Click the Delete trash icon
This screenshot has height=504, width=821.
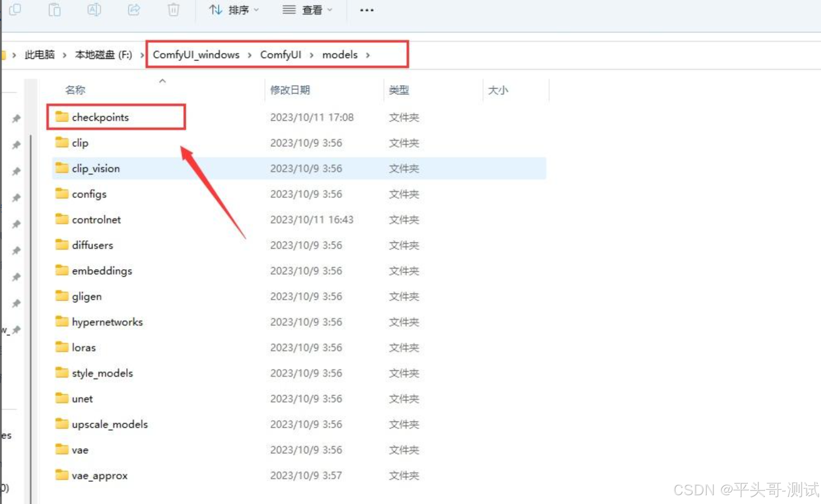click(x=173, y=10)
